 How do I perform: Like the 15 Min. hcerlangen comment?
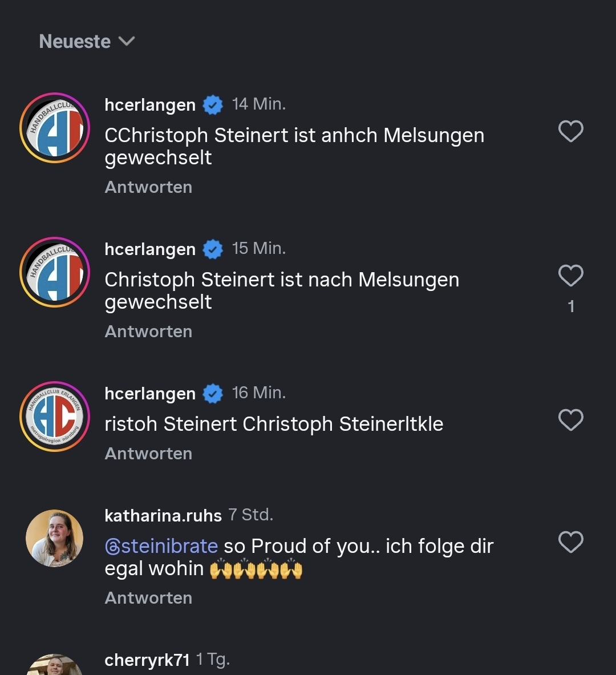[570, 276]
